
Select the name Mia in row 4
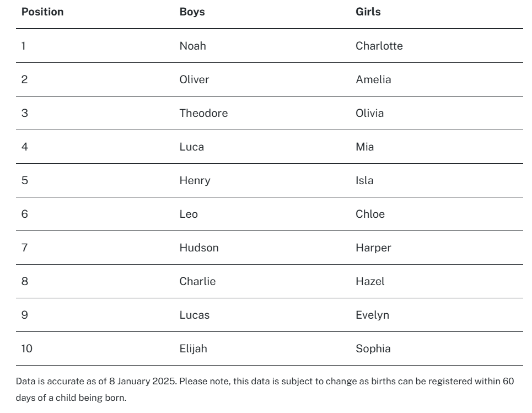365,147
